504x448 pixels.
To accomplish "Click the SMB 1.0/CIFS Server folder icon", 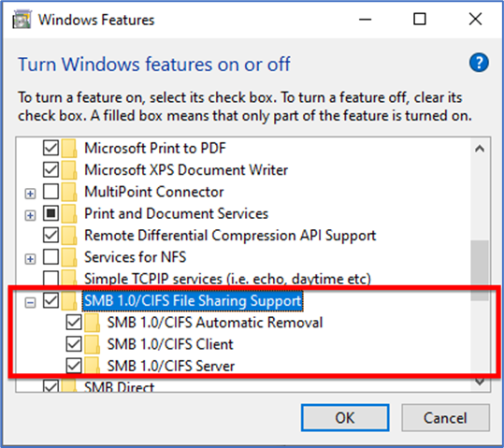I will click(93, 366).
